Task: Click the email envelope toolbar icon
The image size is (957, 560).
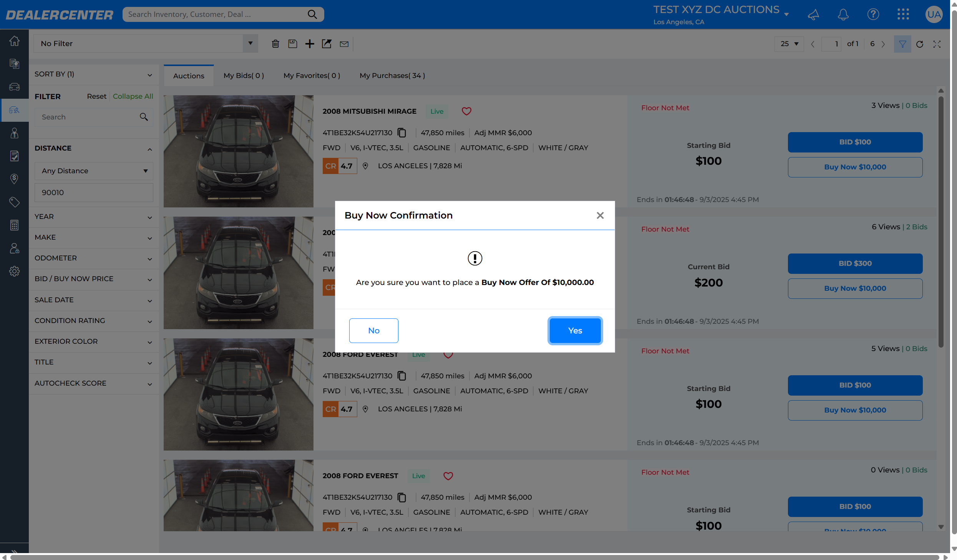Action: coord(344,44)
